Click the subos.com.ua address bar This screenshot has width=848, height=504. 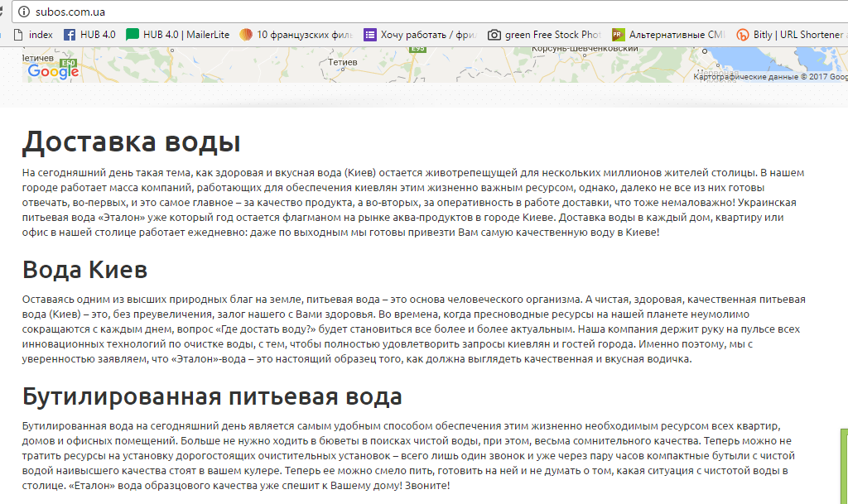(430, 12)
